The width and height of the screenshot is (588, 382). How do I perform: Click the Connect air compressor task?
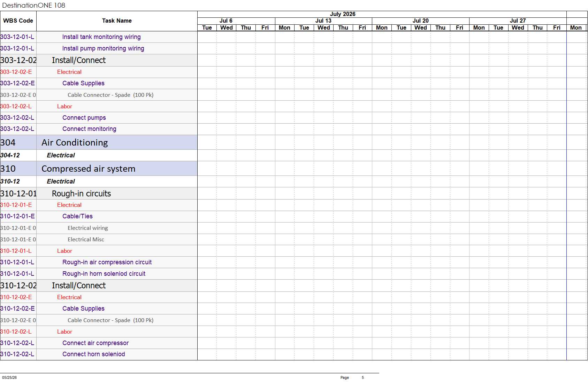(x=96, y=343)
